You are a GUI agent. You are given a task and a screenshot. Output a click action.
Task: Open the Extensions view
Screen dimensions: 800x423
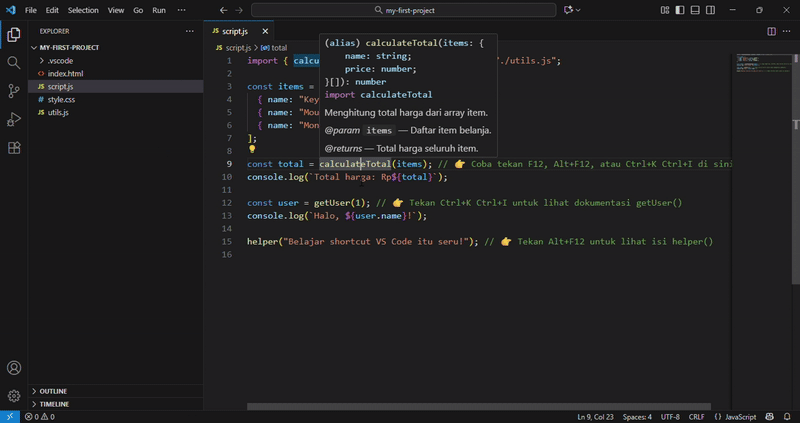point(14,148)
